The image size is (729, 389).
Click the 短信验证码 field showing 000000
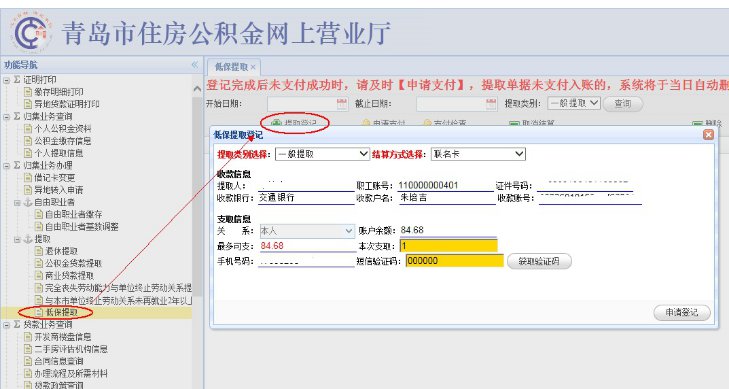coord(455,261)
